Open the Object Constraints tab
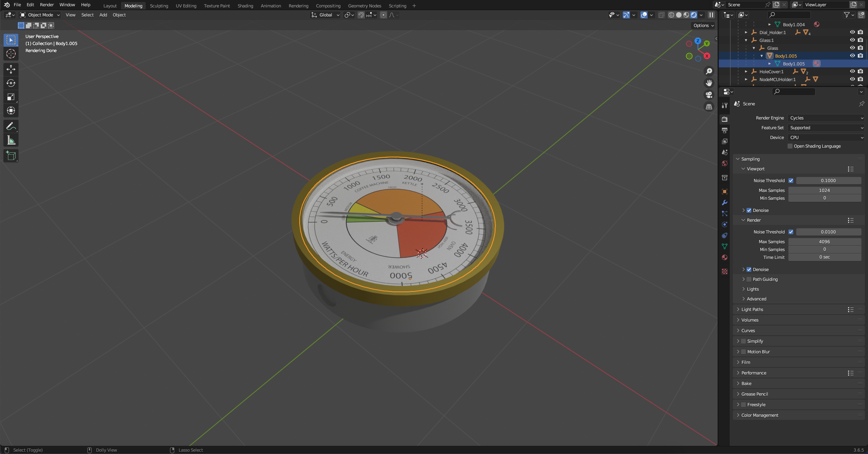The width and height of the screenshot is (868, 454). (725, 235)
